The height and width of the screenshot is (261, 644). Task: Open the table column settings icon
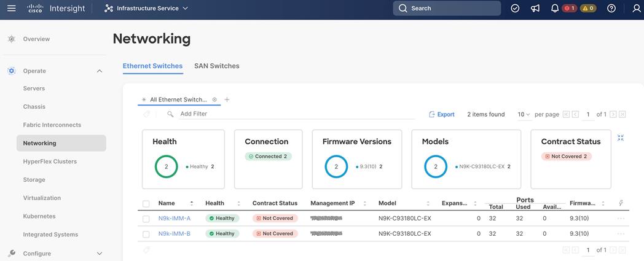621,203
